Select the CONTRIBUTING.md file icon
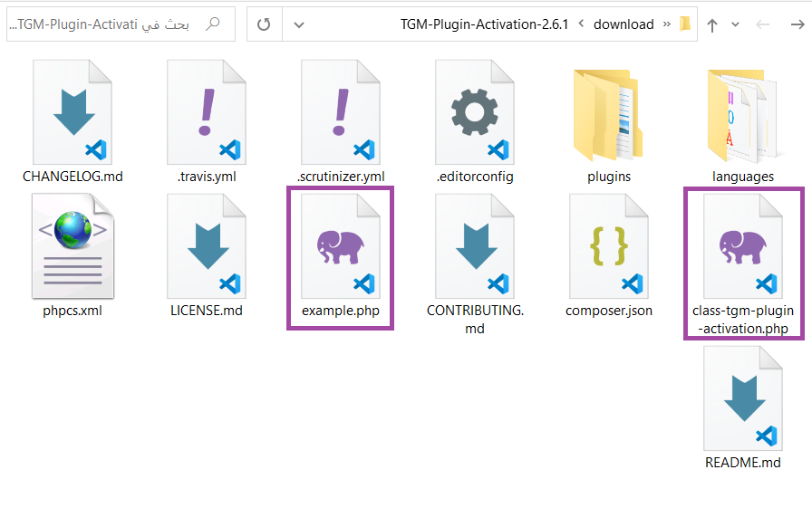Viewport: 812px width, 508px height. click(x=475, y=246)
